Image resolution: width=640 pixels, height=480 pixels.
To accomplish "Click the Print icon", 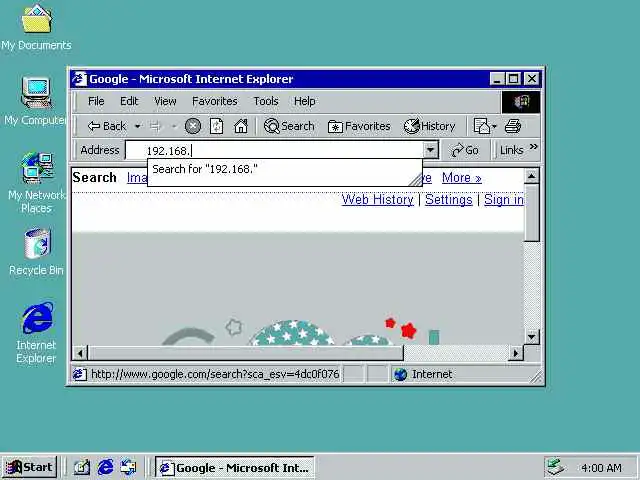I will pyautogui.click(x=513, y=126).
